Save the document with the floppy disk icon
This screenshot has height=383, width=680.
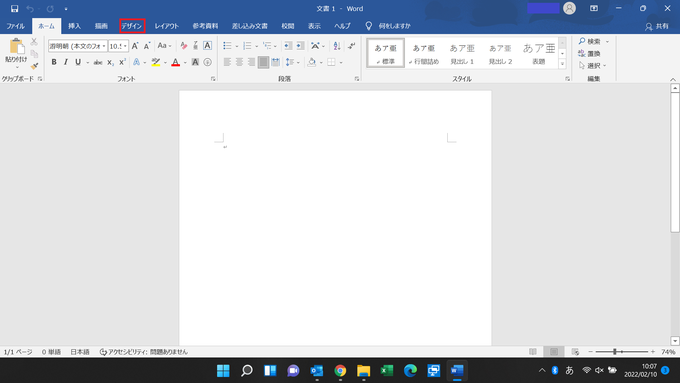pyautogui.click(x=14, y=9)
